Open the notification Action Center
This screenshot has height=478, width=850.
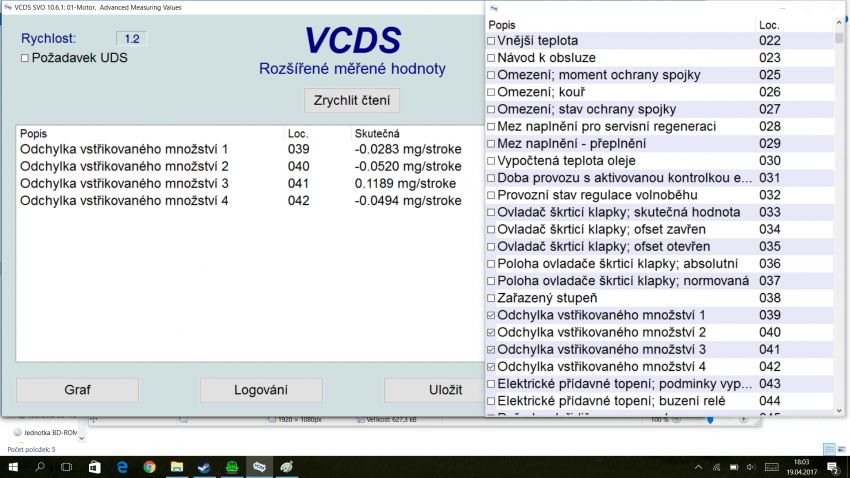[833, 466]
